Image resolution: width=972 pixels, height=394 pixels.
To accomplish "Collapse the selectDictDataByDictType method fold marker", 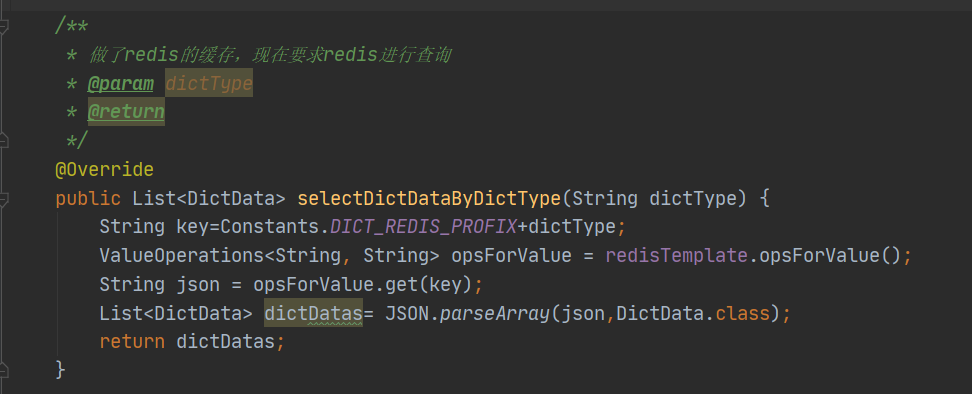I will 4,198.
